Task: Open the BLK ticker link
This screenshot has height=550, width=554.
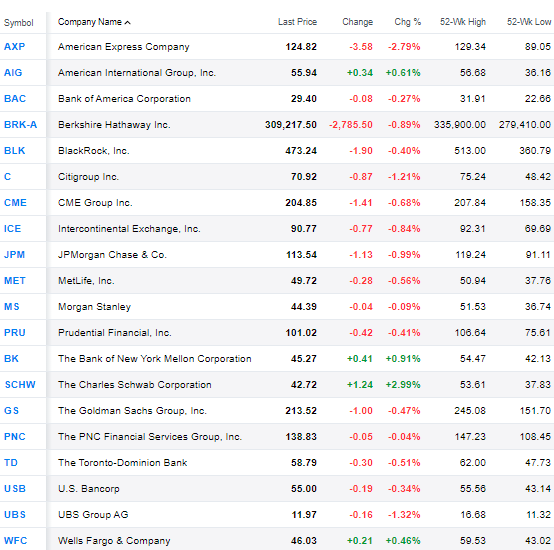Action: 14,151
